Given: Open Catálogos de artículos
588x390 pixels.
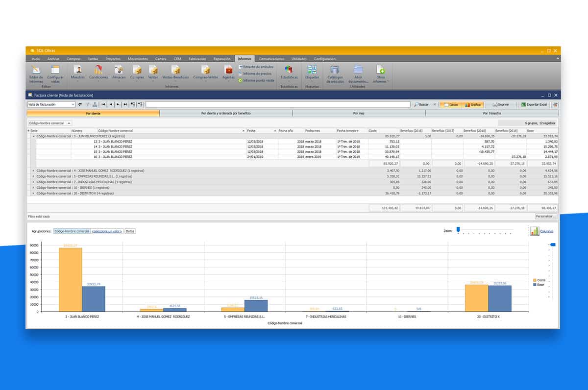Looking at the screenshot, I should coord(334,71).
